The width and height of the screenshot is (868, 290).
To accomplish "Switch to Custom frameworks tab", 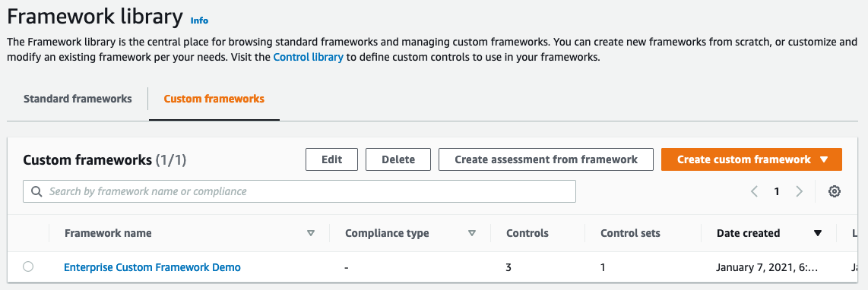I will coord(214,99).
